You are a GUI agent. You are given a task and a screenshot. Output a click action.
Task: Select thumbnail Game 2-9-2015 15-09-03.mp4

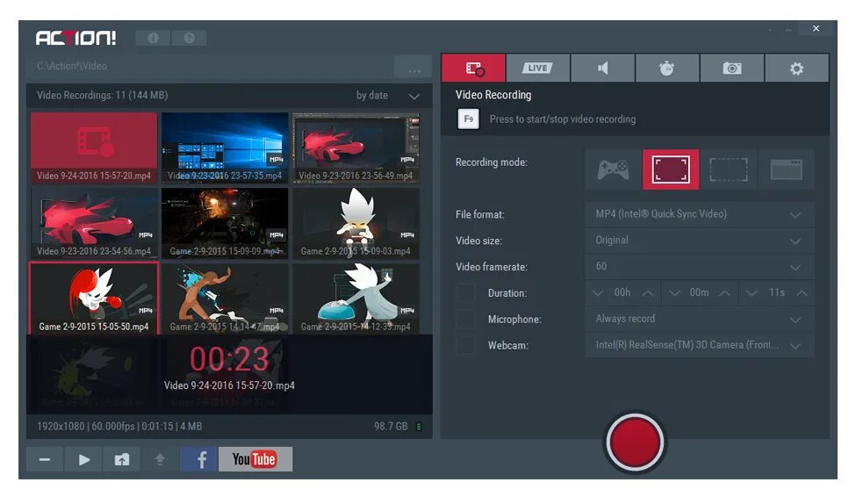pyautogui.click(x=356, y=223)
